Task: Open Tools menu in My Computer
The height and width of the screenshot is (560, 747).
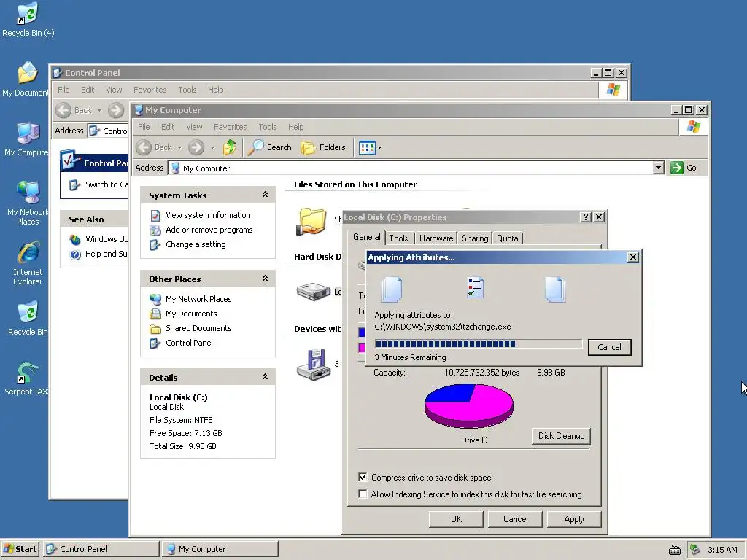Action: pyautogui.click(x=267, y=127)
